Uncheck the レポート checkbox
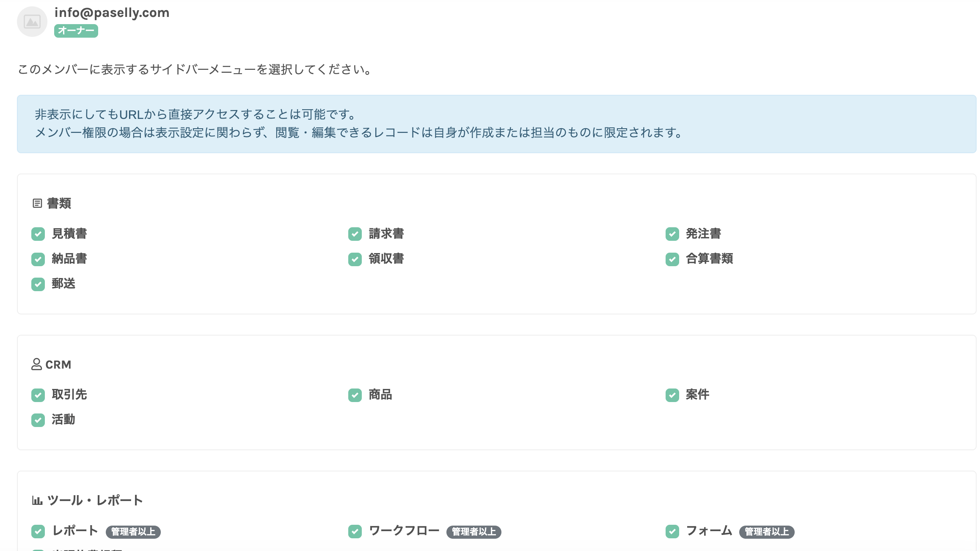 point(38,532)
